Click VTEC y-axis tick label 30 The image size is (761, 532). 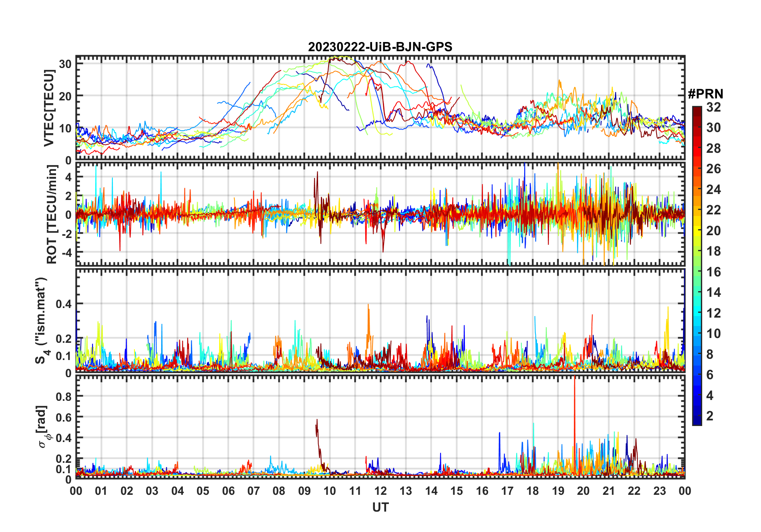66,64
